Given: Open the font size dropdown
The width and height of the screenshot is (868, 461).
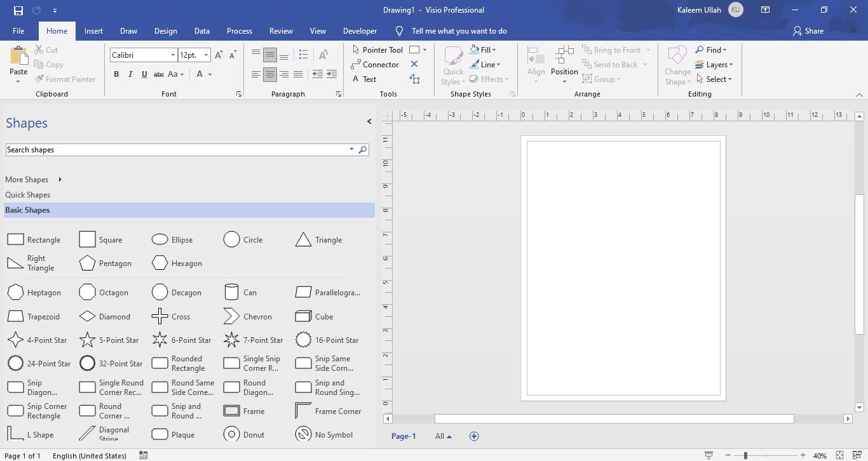Looking at the screenshot, I should pos(207,55).
